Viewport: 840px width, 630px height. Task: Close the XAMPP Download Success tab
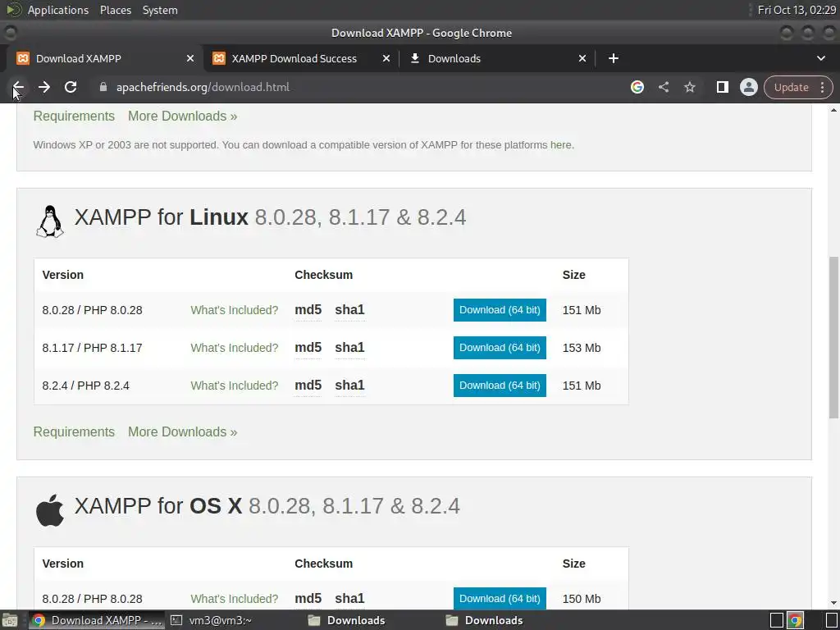coord(386,58)
